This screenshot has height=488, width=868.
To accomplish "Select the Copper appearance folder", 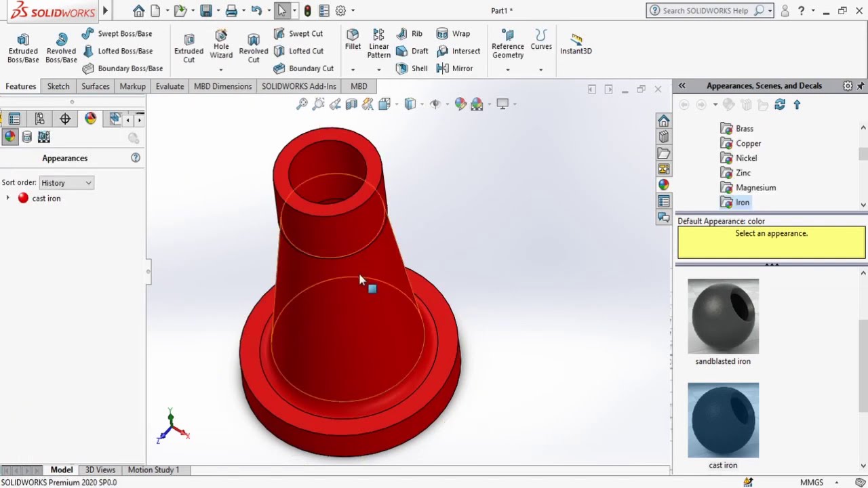I will (741, 144).
